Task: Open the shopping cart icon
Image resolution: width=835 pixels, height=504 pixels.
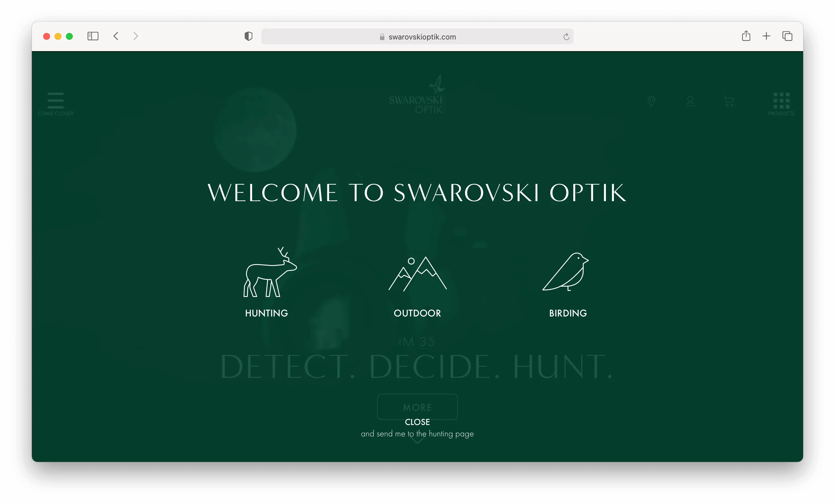Action: click(x=729, y=101)
